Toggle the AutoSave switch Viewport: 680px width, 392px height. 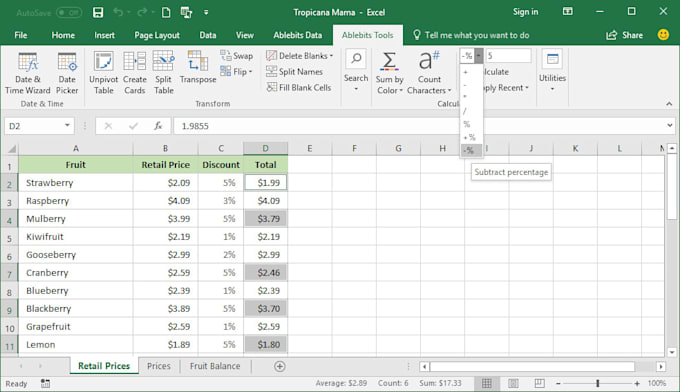click(x=69, y=13)
